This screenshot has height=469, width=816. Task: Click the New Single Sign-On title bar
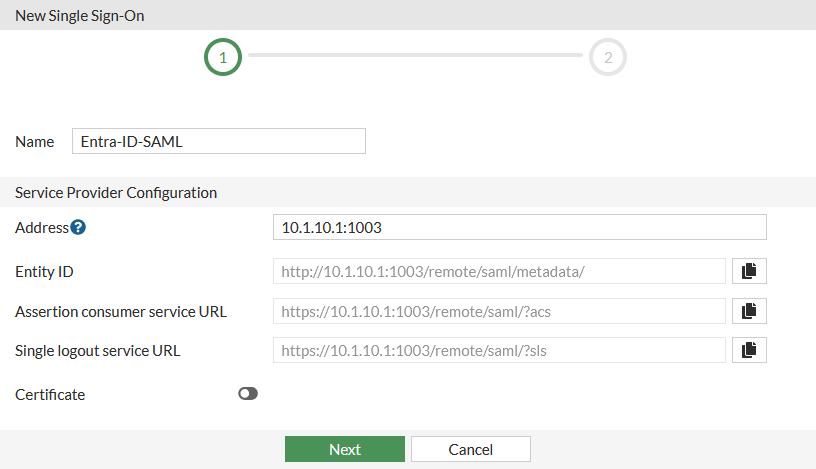point(80,16)
